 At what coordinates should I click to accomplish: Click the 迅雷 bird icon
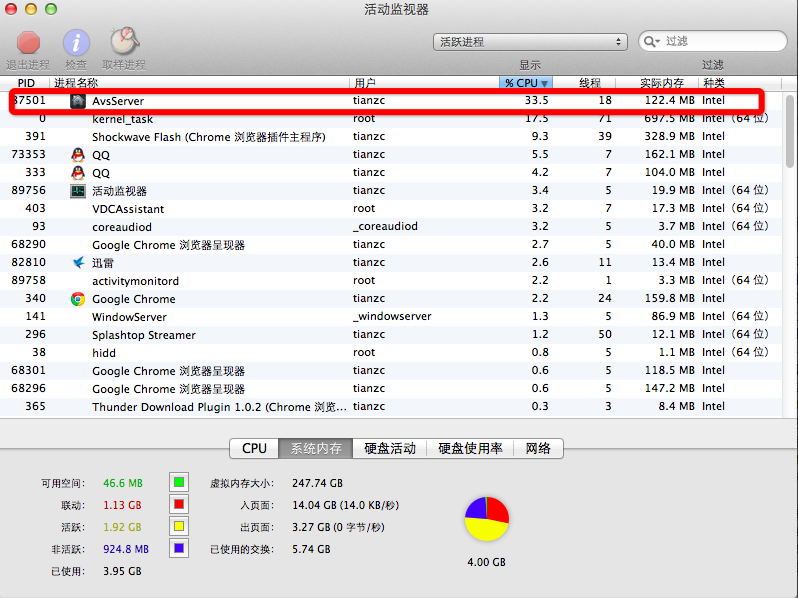pyautogui.click(x=78, y=263)
